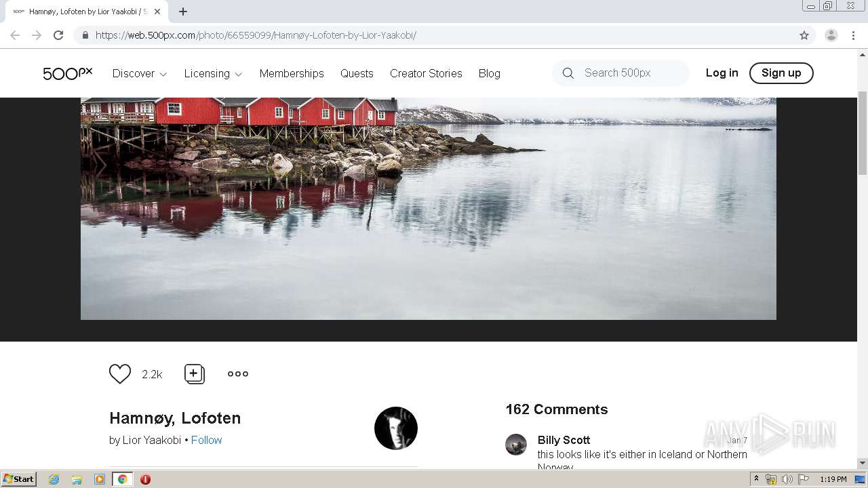The height and width of the screenshot is (488, 868).
Task: Open volume control in system tray
Action: pos(787,479)
